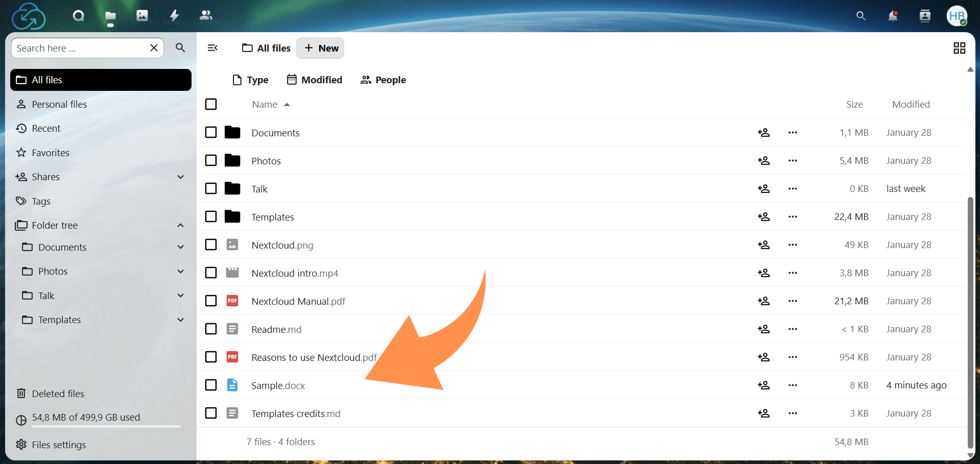Toggle the select-all files checkbox
The image size is (980, 464).
coord(211,104)
